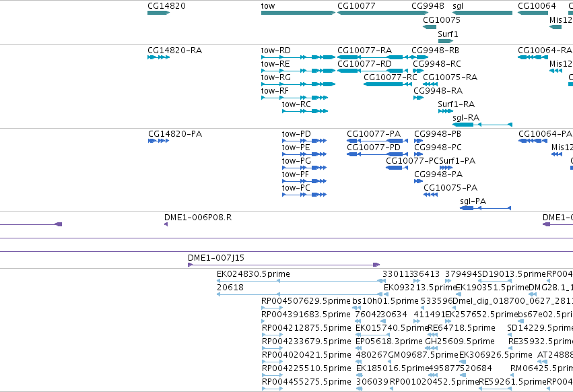Click transcript tow-RD

298,57
